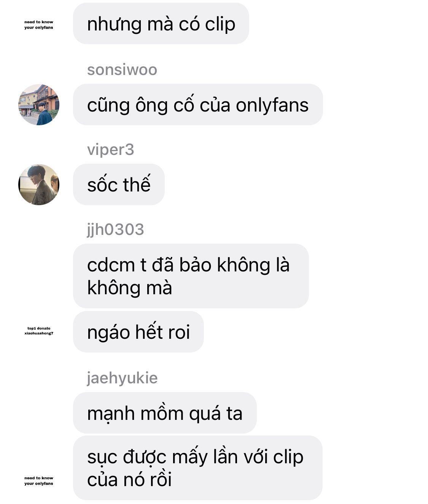Select the 'nhưng mà có clip' message

pos(161,24)
